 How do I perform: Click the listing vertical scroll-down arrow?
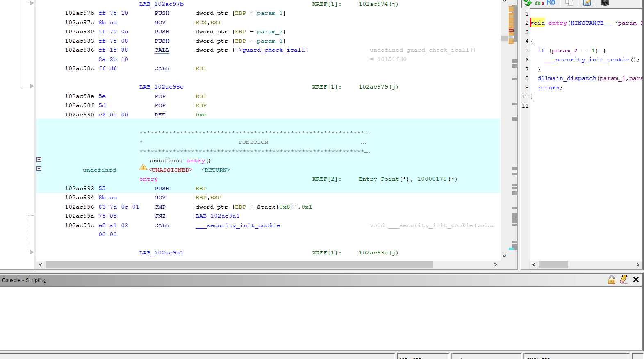tap(504, 256)
